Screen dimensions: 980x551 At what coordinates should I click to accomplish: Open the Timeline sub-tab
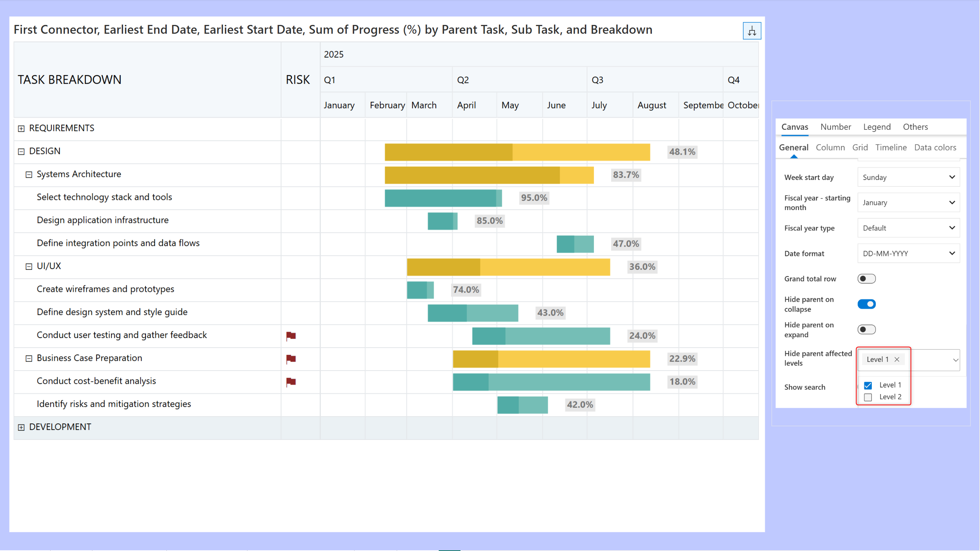[x=891, y=148]
